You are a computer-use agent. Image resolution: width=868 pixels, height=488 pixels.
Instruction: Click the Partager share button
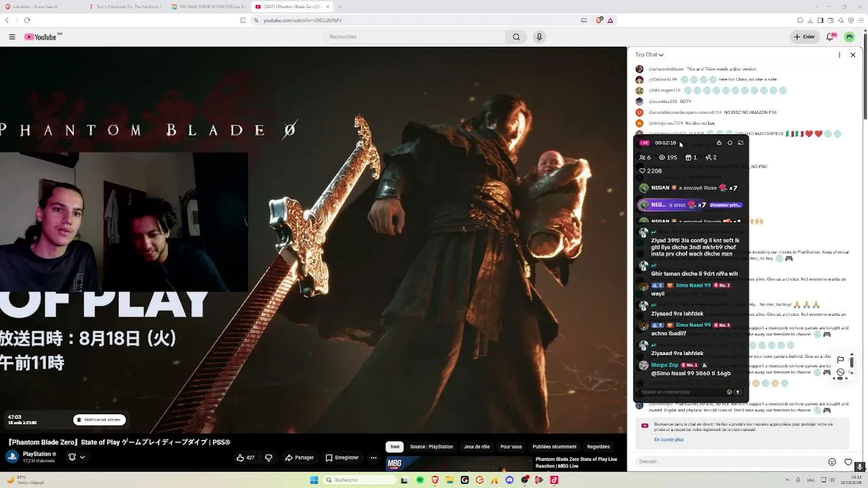tap(300, 457)
